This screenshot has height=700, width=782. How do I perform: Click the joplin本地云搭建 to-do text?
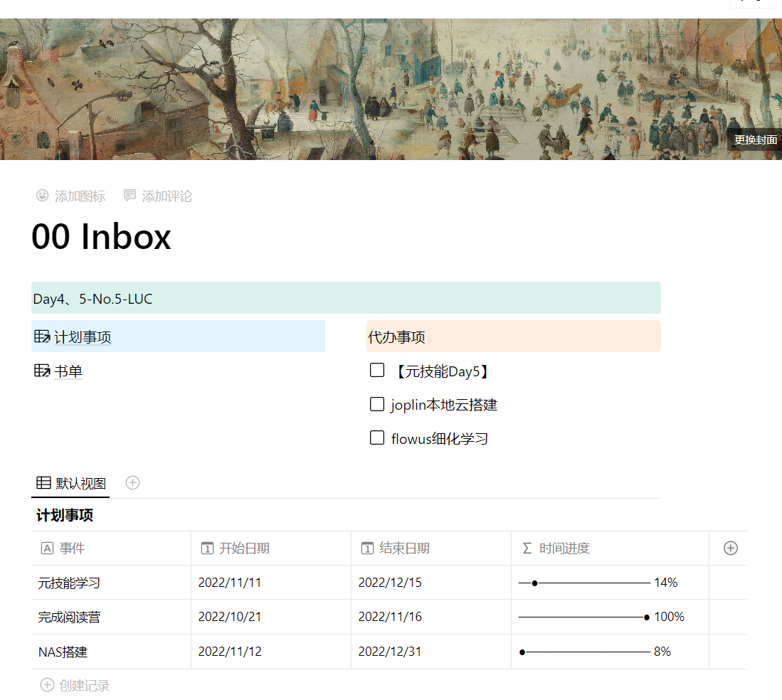point(444,405)
